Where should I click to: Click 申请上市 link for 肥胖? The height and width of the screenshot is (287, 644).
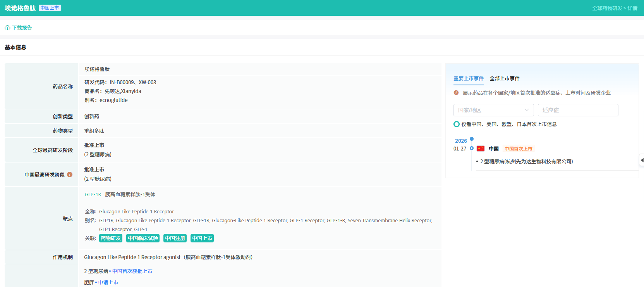(x=108, y=283)
